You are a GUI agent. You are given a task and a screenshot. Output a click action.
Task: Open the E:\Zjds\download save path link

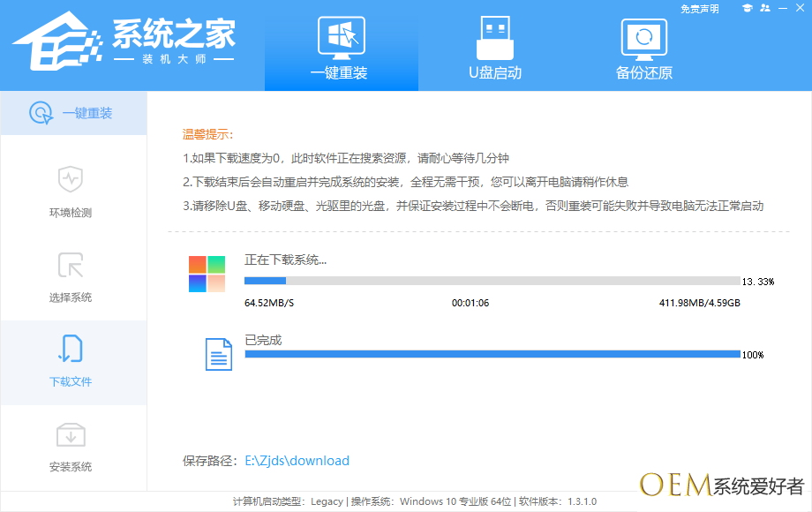(x=297, y=461)
